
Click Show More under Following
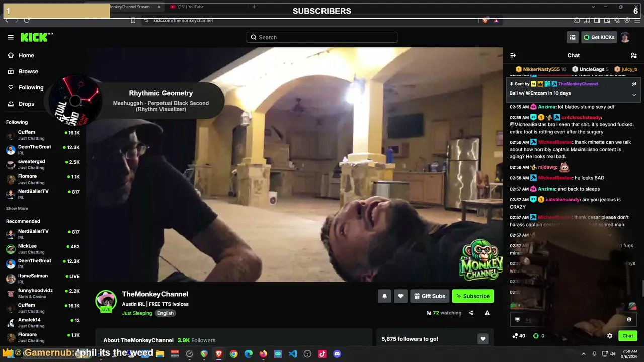point(17,209)
